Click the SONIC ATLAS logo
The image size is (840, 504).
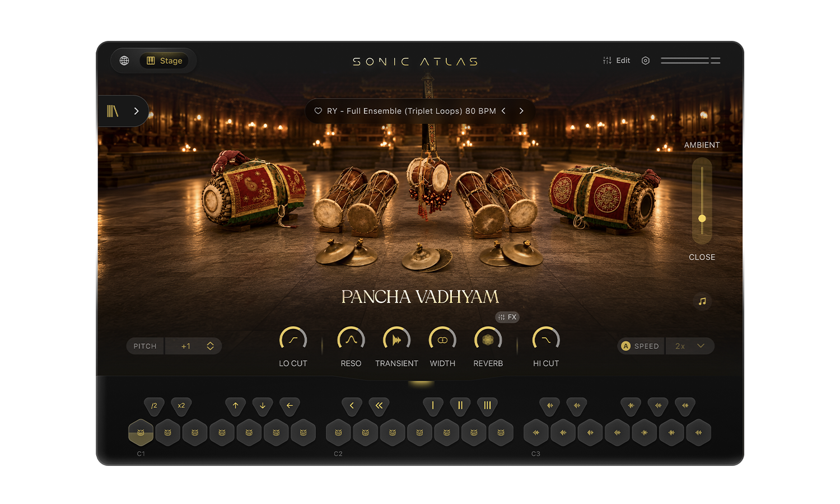[416, 62]
